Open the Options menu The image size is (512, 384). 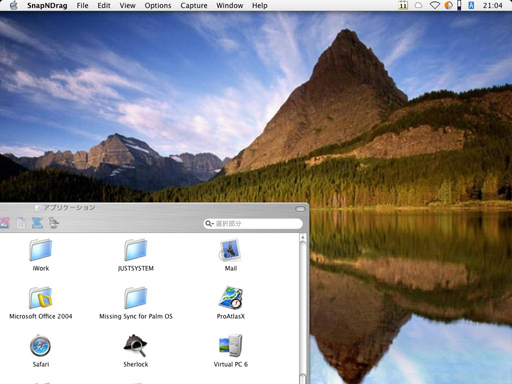[158, 6]
